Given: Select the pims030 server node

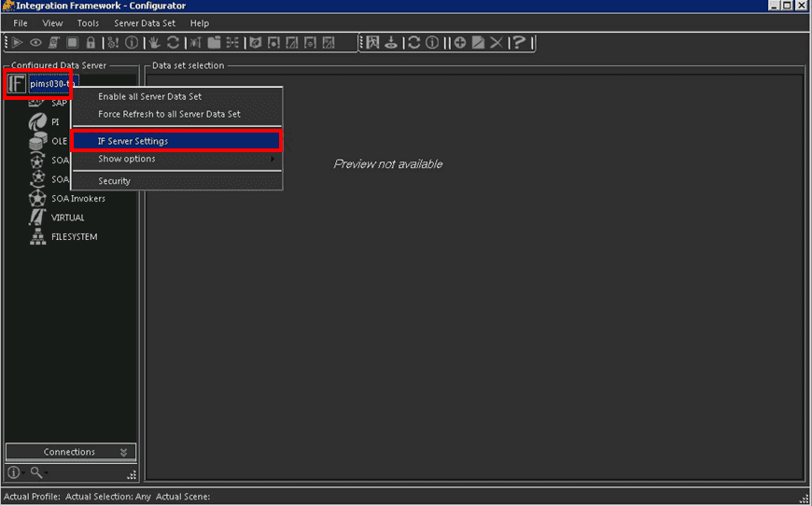Looking at the screenshot, I should coord(52,84).
